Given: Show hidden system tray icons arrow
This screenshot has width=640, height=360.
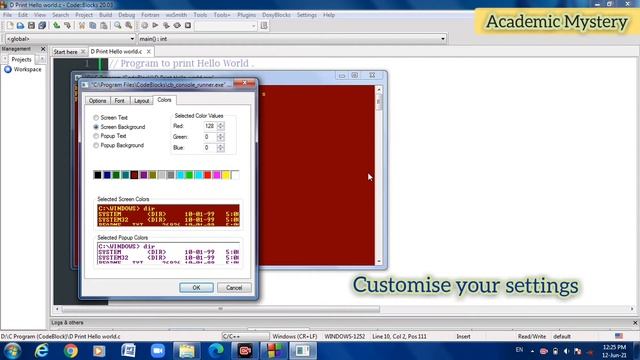Looking at the screenshot, I should (x=532, y=351).
